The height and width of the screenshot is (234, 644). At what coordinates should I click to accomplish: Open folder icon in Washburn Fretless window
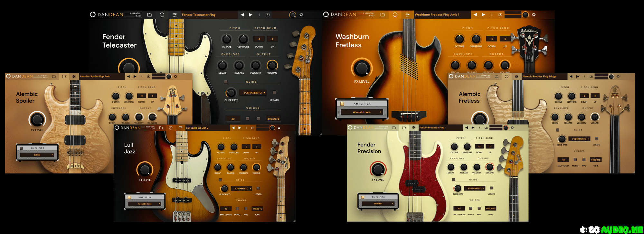point(383,14)
